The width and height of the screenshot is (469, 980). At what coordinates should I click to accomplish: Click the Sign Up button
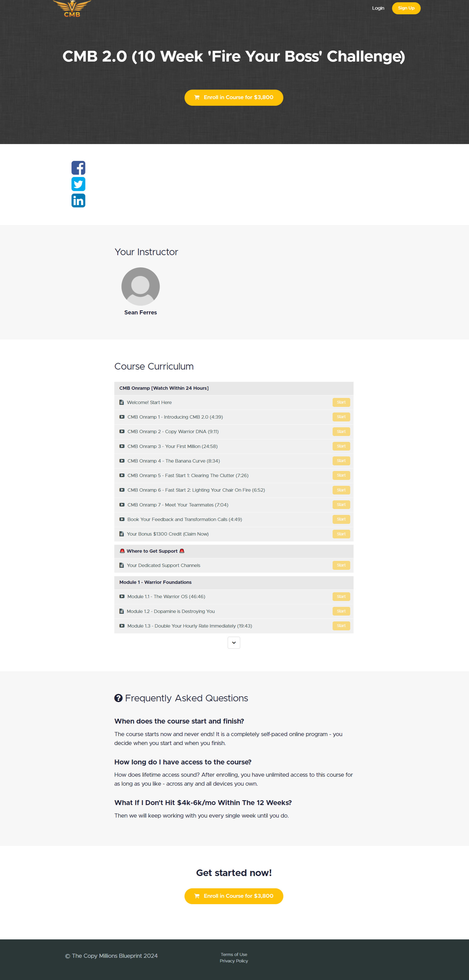coord(406,8)
